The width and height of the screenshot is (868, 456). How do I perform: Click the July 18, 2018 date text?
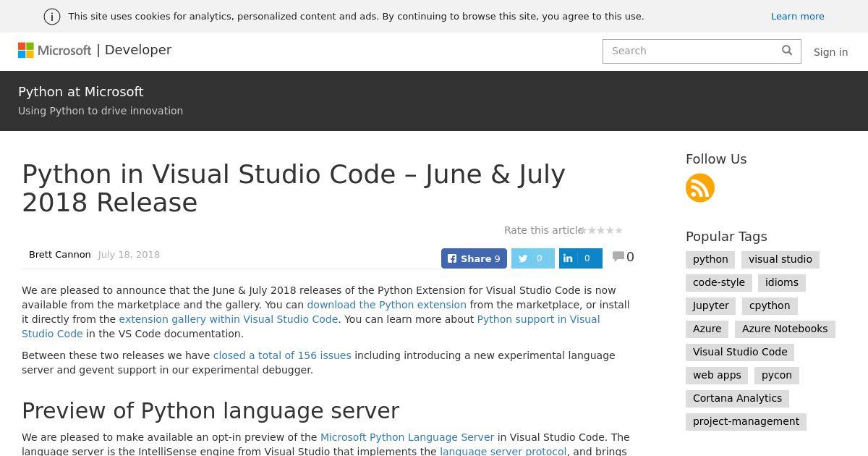coord(129,255)
